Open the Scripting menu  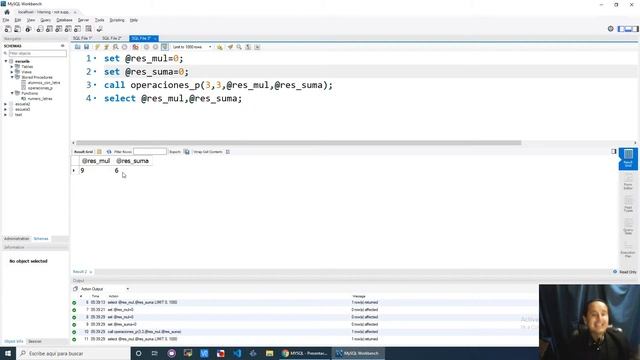[x=117, y=20]
